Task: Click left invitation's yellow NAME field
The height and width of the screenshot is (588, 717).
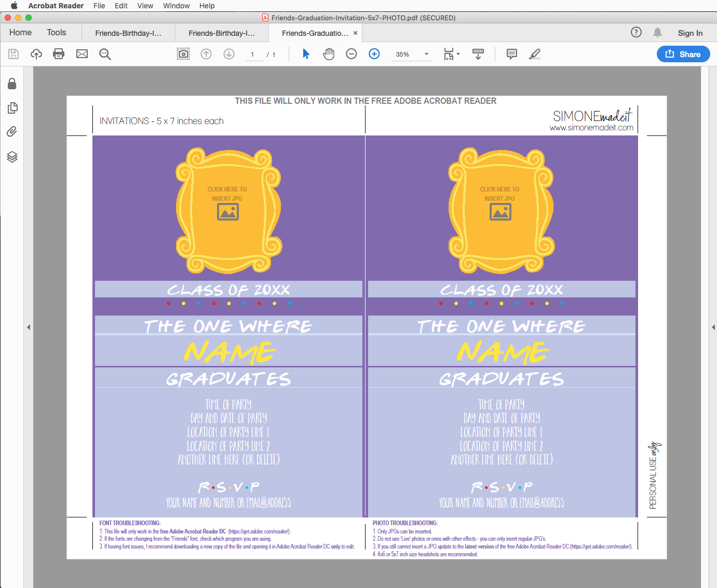Action: pos(228,351)
